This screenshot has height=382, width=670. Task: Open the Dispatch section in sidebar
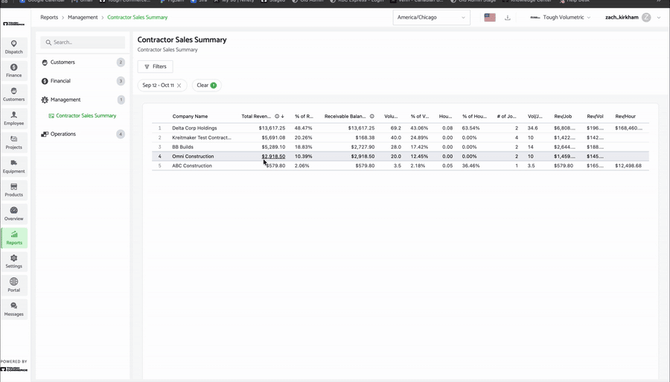(x=14, y=47)
